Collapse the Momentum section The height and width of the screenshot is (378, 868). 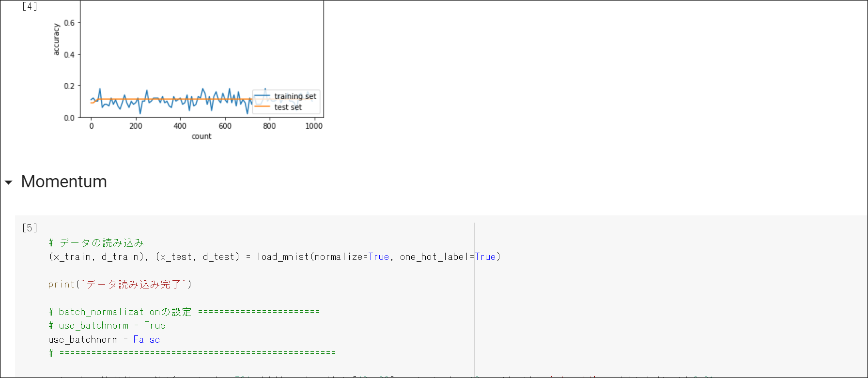click(9, 182)
